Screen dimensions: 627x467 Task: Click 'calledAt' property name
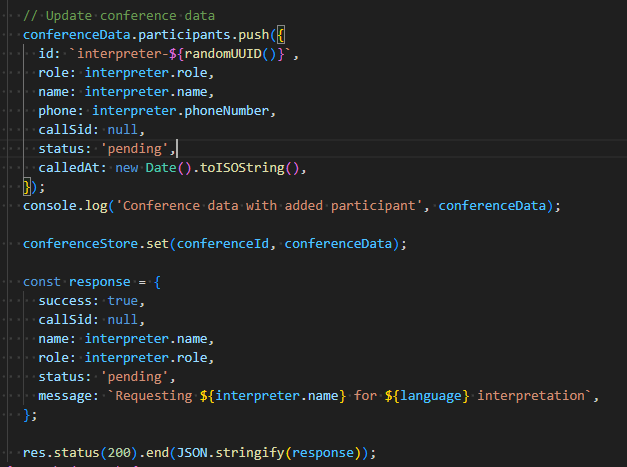pos(69,168)
